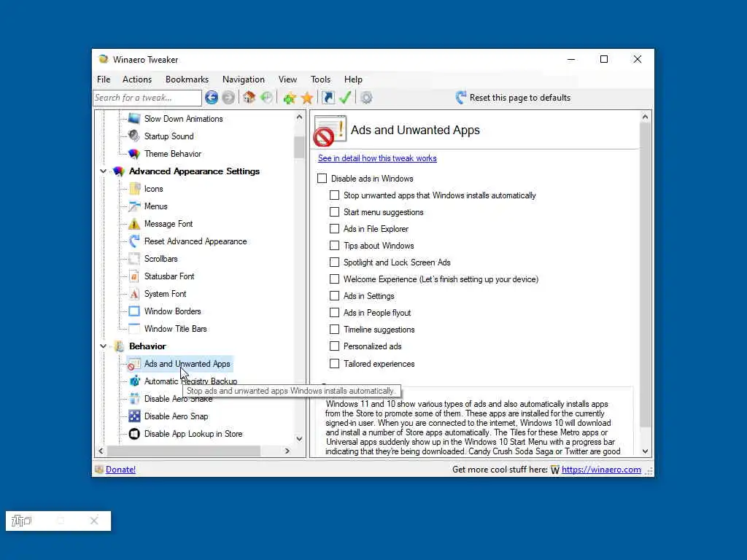Click the green clock-arrow toolbar icon
This screenshot has height=560, width=747.
[267, 98]
